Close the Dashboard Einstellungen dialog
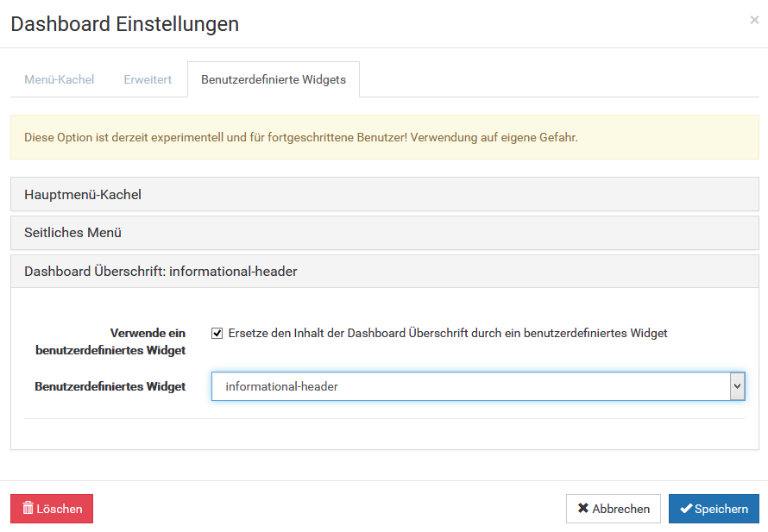The image size is (768, 532). (754, 20)
